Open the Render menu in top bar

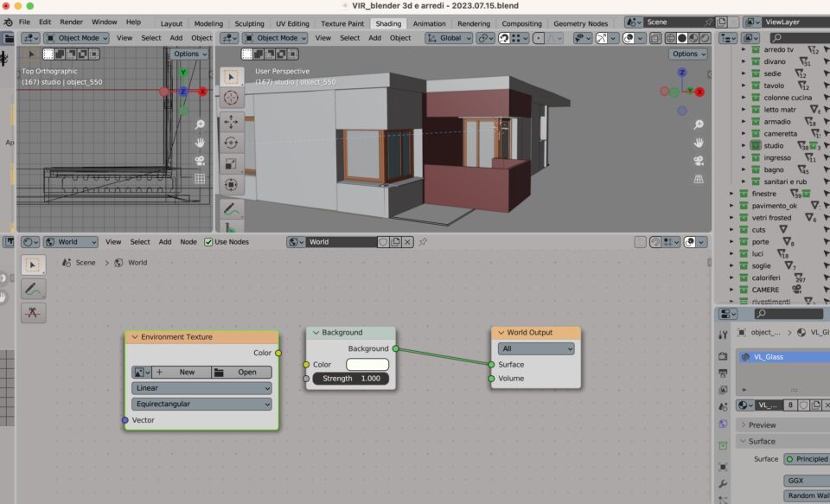[72, 22]
